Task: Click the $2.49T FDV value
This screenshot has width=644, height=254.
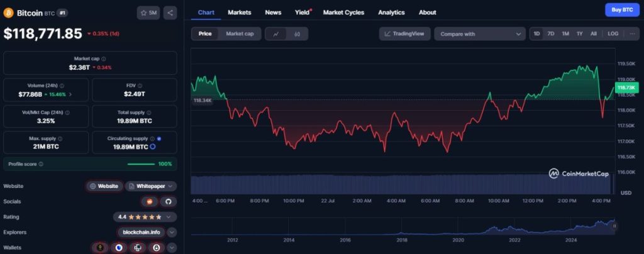Action: point(135,94)
